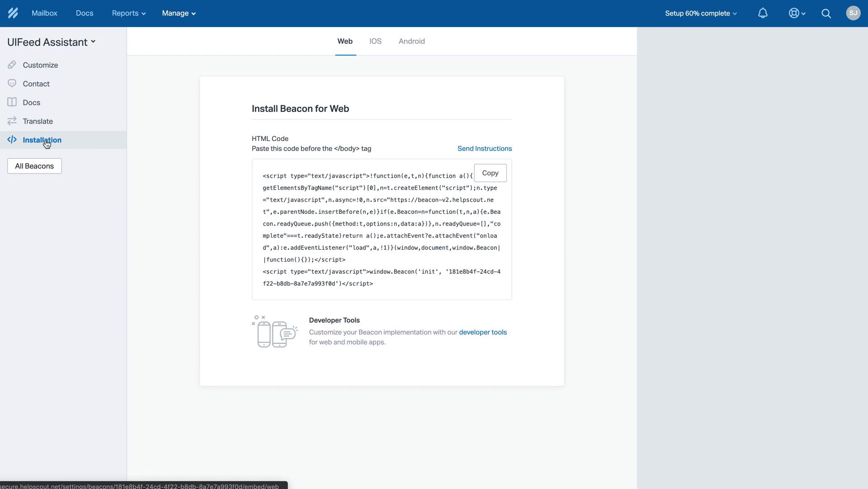Click the Developer Tools phones illustration
868x489 pixels.
pos(274,331)
